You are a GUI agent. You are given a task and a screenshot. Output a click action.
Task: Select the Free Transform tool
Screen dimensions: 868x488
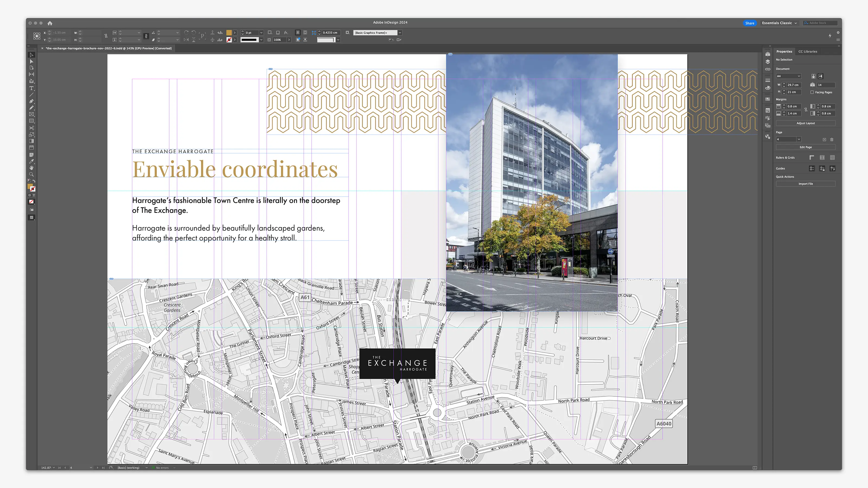pos(31,134)
